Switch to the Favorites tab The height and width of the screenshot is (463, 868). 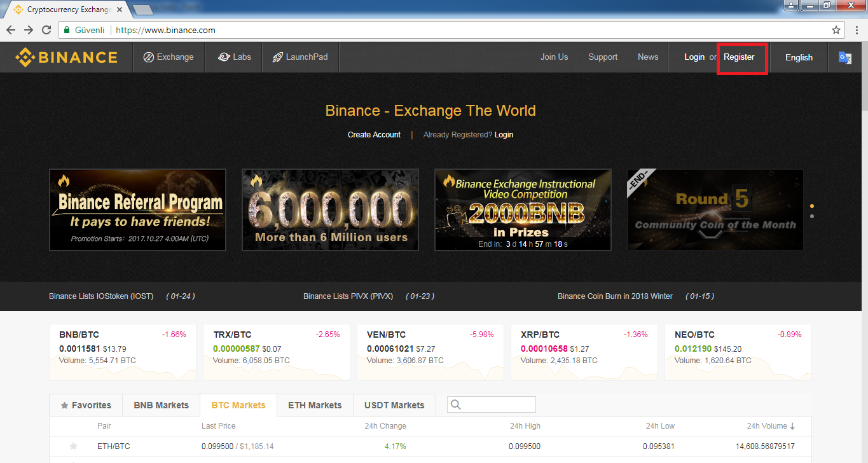pos(86,405)
